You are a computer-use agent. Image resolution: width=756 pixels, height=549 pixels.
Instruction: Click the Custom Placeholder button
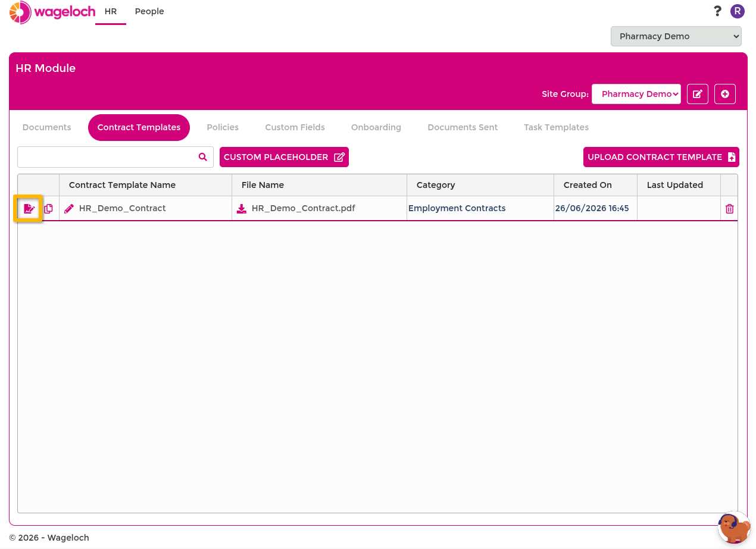(x=284, y=157)
